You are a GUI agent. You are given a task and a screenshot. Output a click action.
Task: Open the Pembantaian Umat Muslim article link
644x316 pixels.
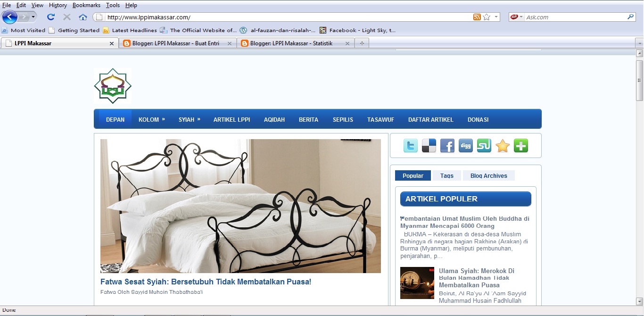(x=465, y=222)
